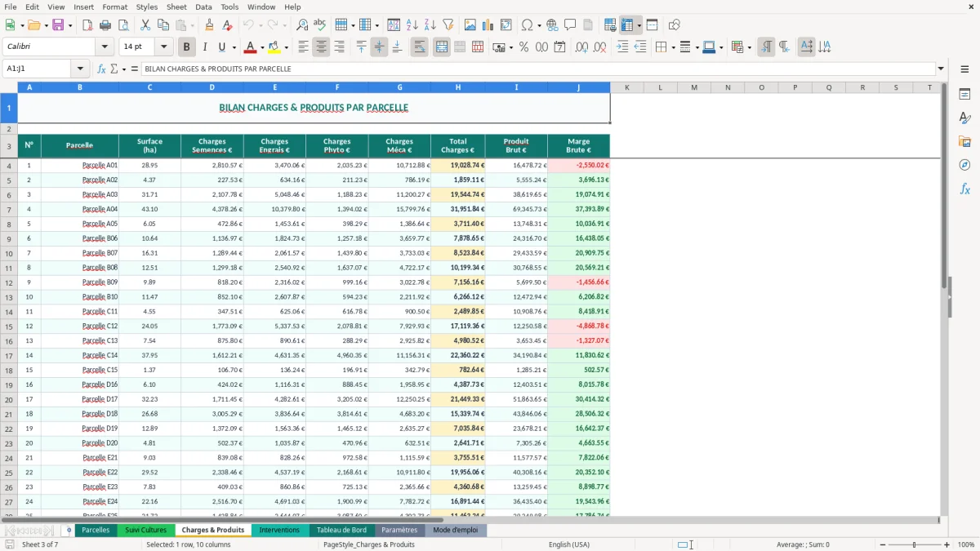Select row 12 header
The width and height of the screenshot is (980, 551).
pos(9,282)
